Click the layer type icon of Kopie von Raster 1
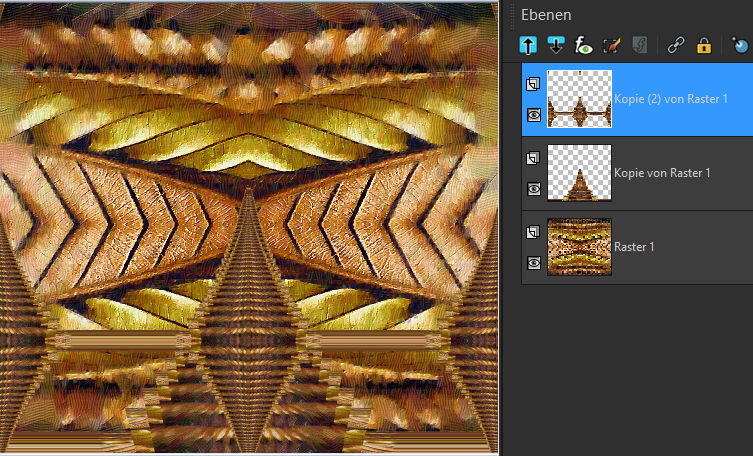753x456 pixels. click(x=533, y=158)
